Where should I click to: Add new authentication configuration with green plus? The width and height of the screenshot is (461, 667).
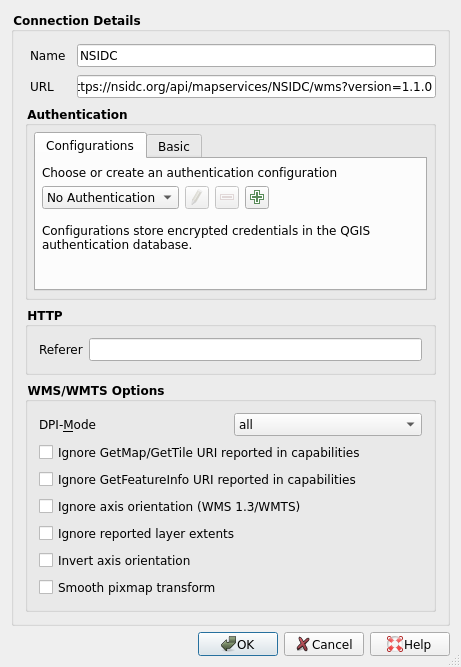coord(257,197)
